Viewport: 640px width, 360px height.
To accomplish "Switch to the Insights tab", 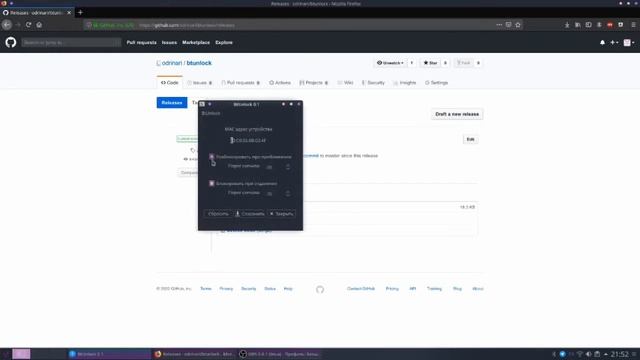I will click(405, 82).
